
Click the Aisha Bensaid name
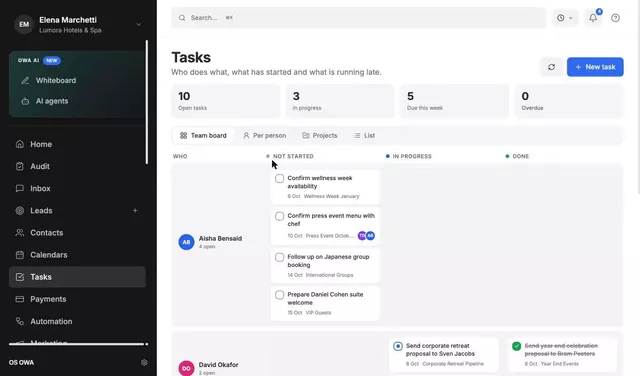(x=220, y=238)
